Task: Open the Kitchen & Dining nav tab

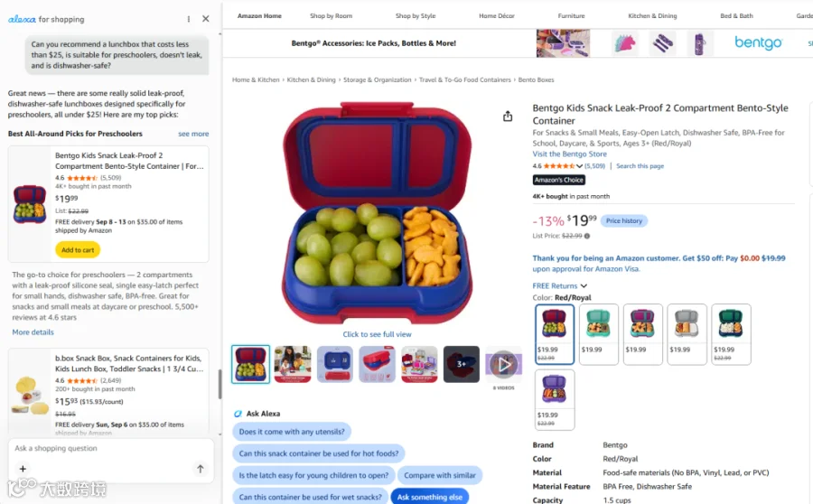Action: [x=652, y=16]
